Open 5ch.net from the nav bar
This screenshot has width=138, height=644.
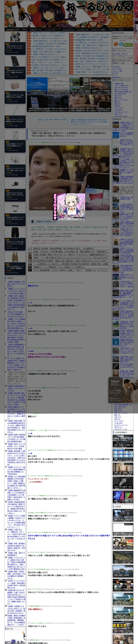(x=112, y=30)
